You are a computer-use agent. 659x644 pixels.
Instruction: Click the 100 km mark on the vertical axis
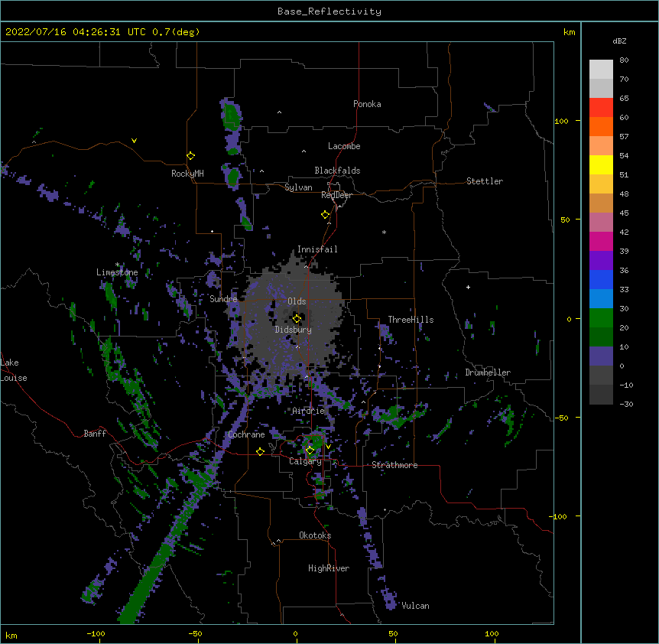(561, 121)
